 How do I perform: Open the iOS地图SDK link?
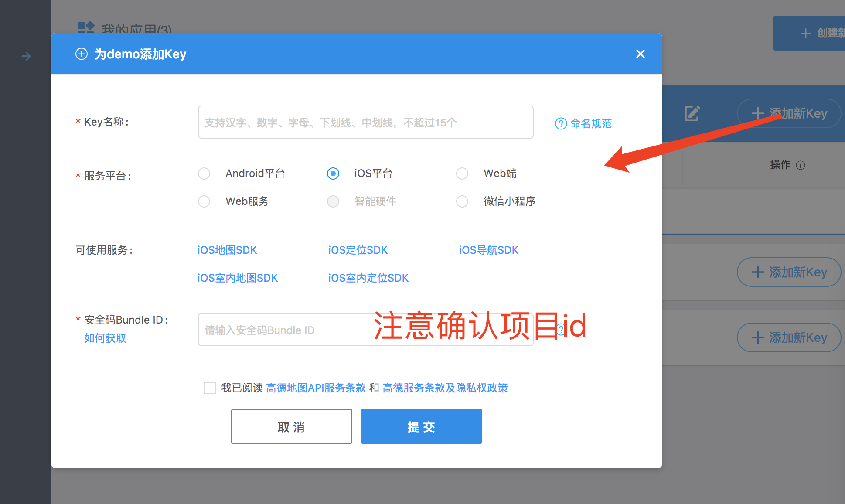click(x=226, y=250)
